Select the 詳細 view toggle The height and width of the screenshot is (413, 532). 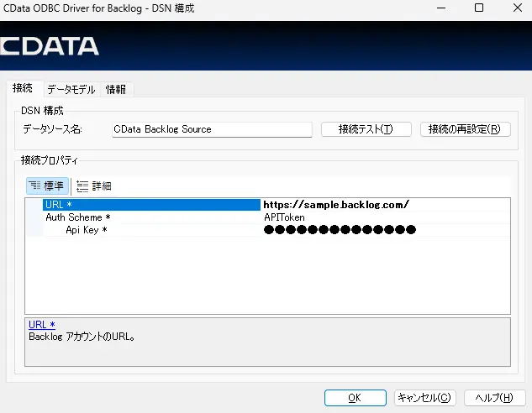point(94,186)
